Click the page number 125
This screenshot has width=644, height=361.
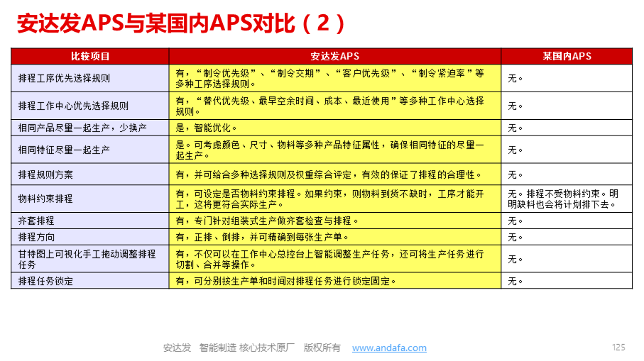(x=618, y=348)
